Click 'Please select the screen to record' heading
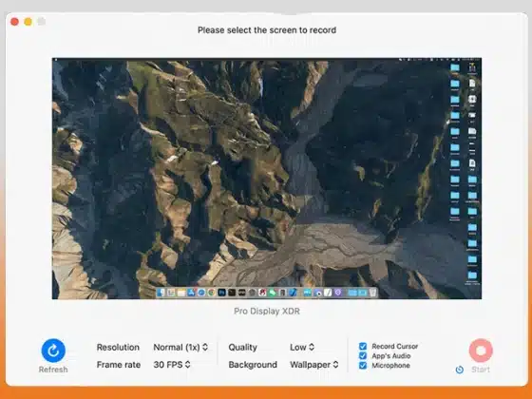This screenshot has height=399, width=532. coord(267,30)
